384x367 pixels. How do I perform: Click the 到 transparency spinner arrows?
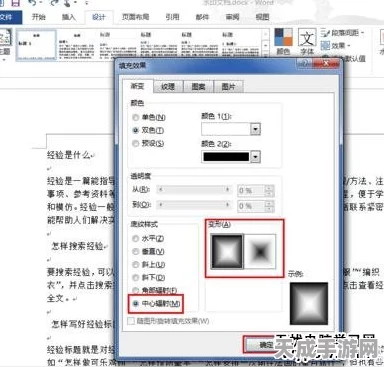pos(269,206)
